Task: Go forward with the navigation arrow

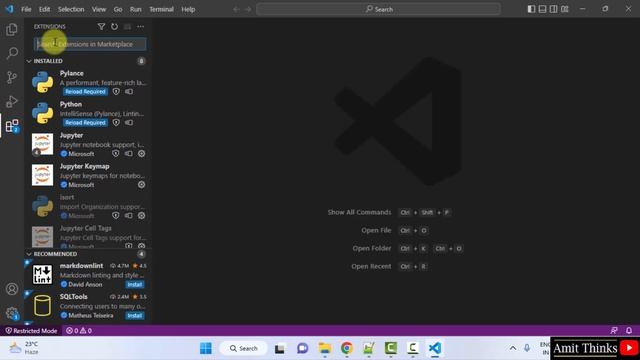Action: click(248, 9)
